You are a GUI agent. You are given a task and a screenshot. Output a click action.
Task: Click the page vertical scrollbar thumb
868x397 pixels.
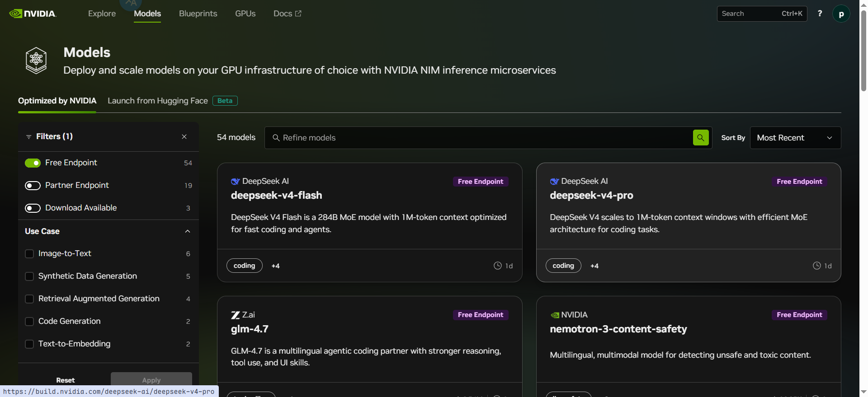863,51
